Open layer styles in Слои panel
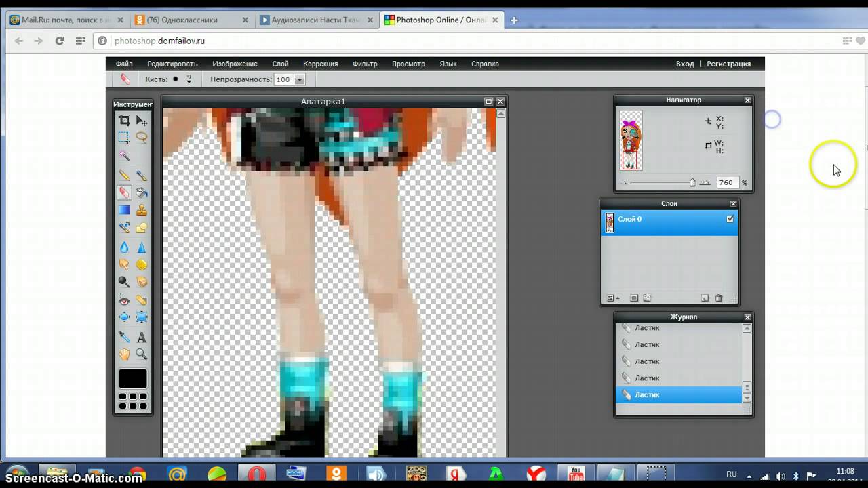Image resolution: width=868 pixels, height=488 pixels. 647,298
